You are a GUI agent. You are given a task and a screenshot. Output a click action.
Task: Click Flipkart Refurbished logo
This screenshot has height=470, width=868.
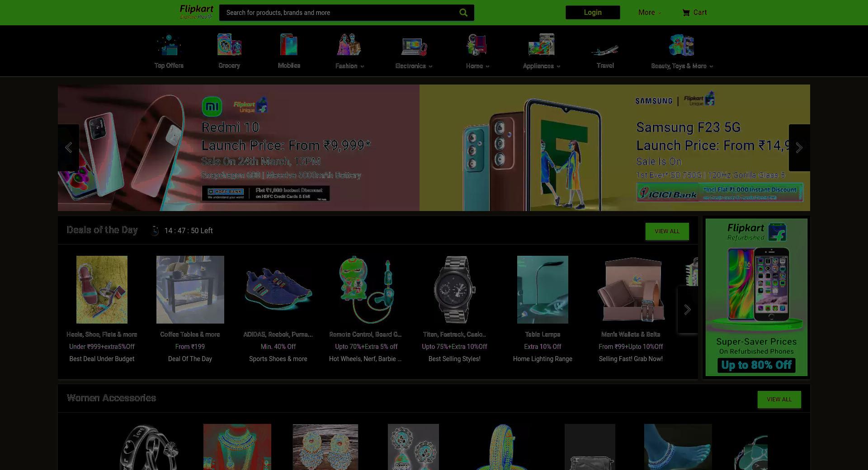[756, 232]
